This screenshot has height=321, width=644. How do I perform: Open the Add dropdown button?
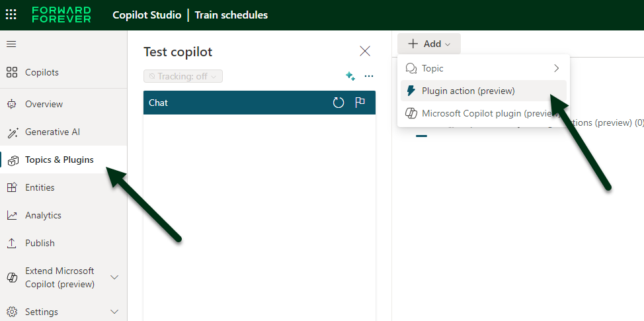pyautogui.click(x=428, y=44)
